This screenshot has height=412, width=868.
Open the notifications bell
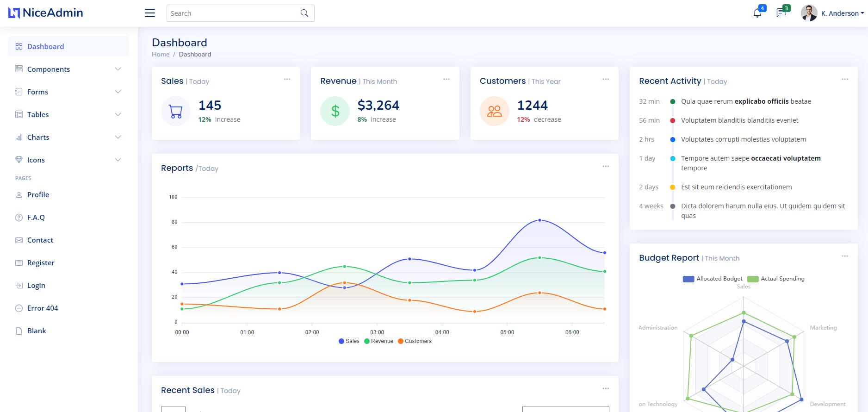click(757, 13)
